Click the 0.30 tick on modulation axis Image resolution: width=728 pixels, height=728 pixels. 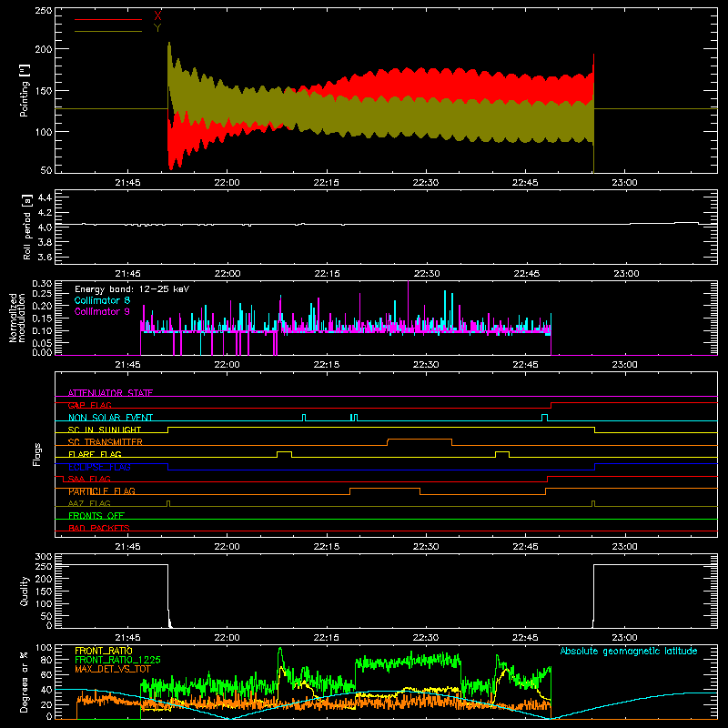[42, 284]
